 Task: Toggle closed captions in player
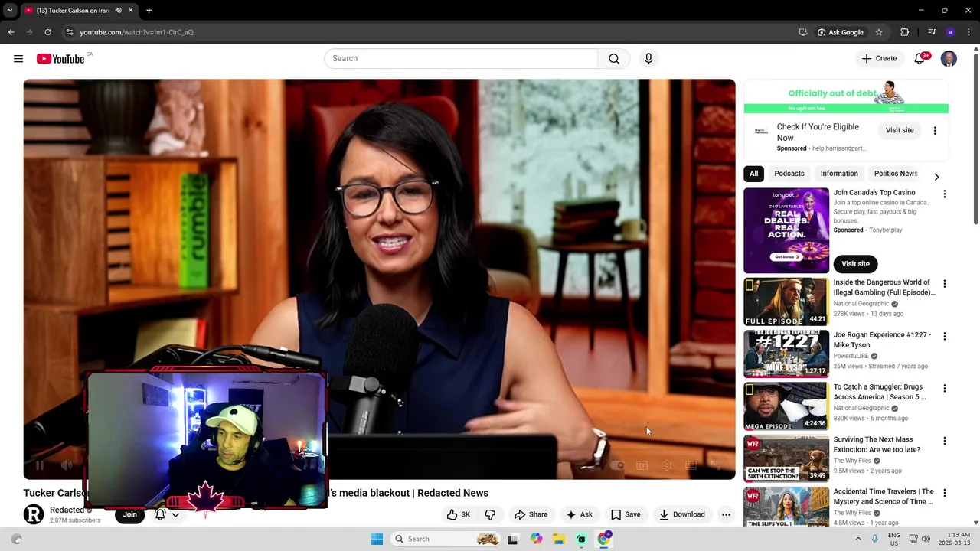[x=642, y=465]
